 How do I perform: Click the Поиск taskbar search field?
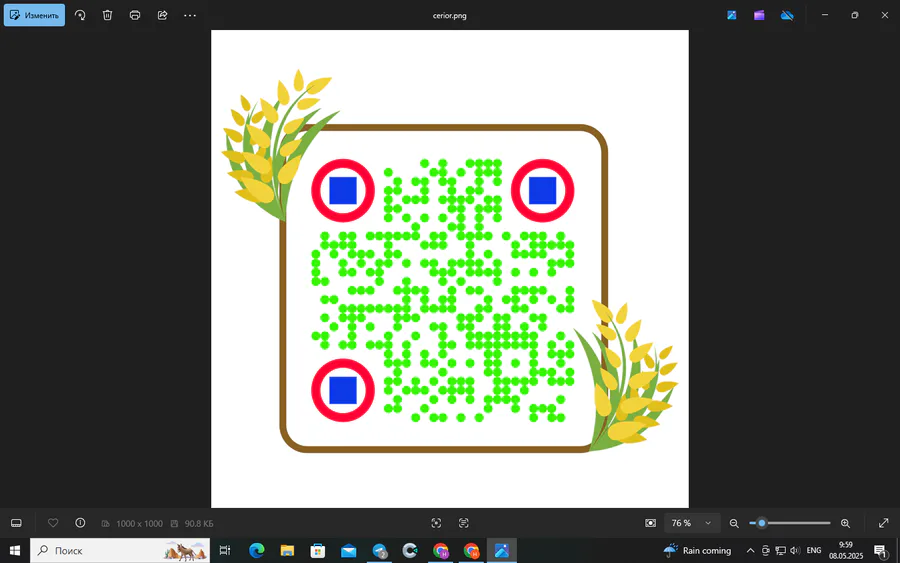[120, 550]
